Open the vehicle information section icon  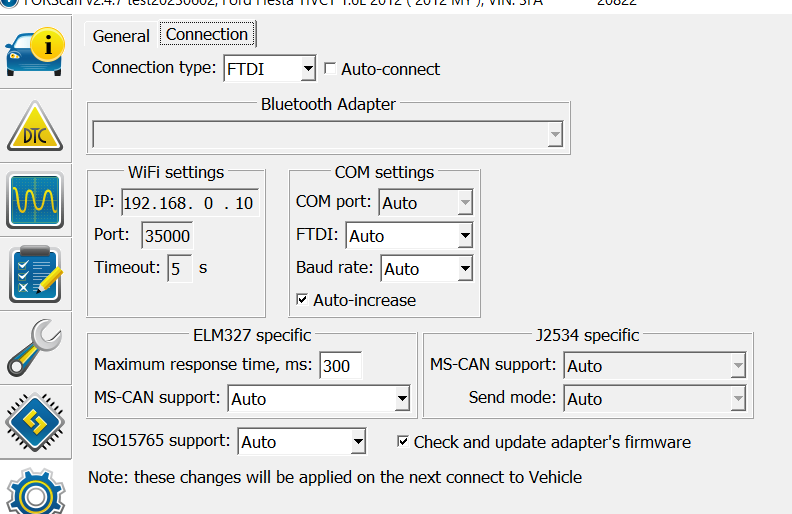click(x=35, y=52)
